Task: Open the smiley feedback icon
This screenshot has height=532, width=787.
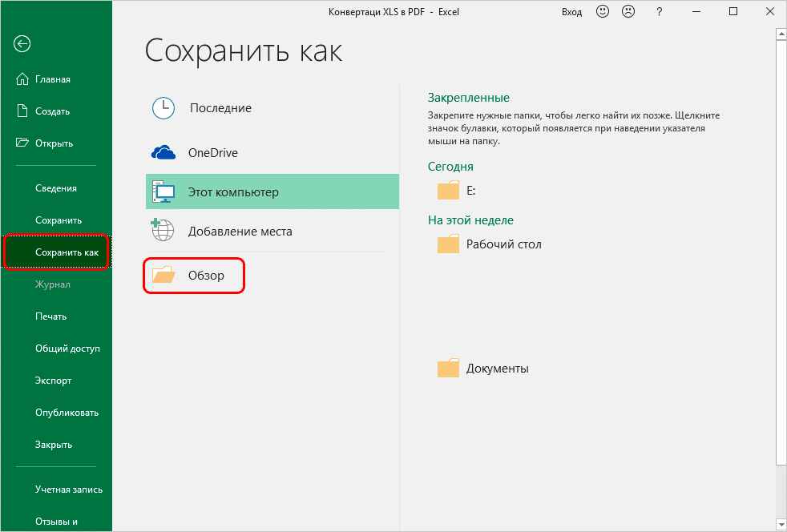Action: coord(603,11)
